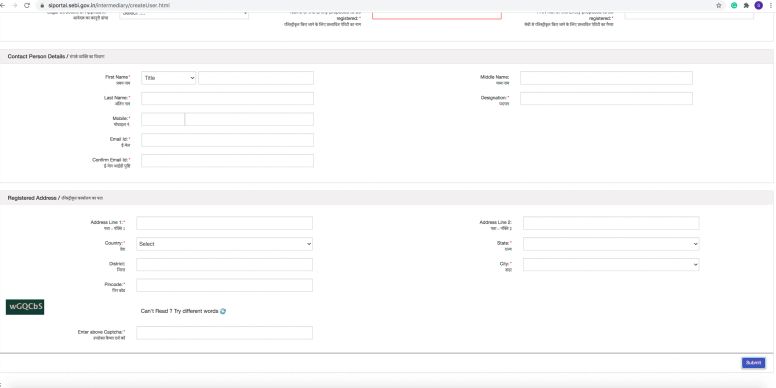Click the address bar URL
Image resolution: width=776 pixels, height=388 pixels.
pos(109,5)
